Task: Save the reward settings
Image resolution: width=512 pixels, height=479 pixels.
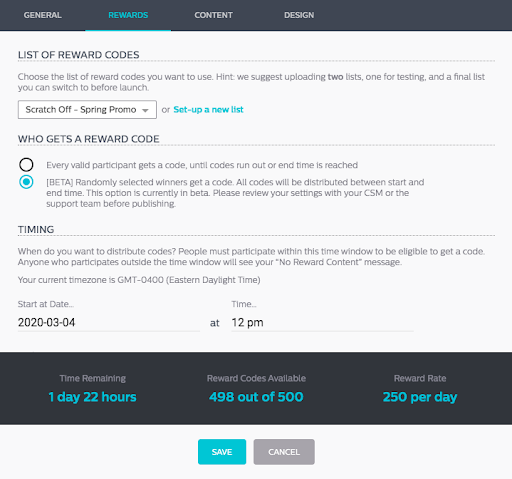Action: [222, 452]
